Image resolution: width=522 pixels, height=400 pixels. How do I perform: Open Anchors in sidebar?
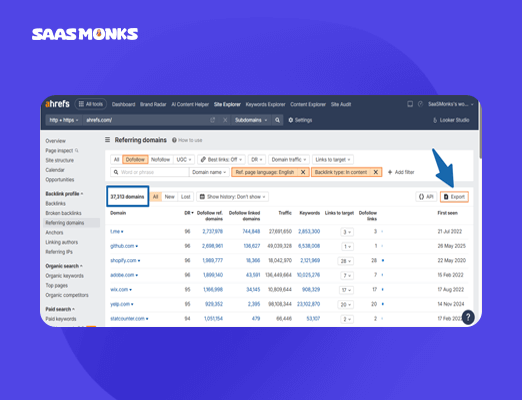(54, 232)
